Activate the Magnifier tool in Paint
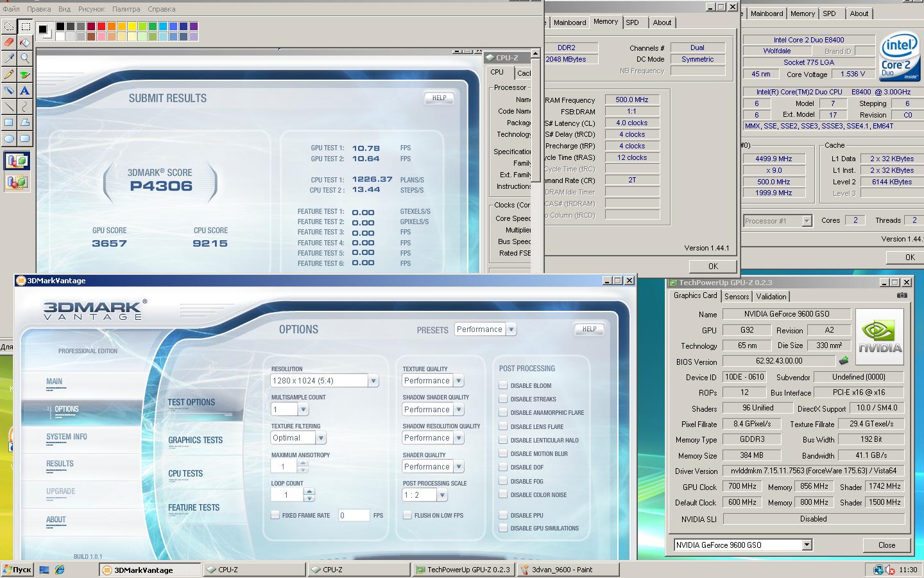The width and height of the screenshot is (924, 578). (x=25, y=58)
